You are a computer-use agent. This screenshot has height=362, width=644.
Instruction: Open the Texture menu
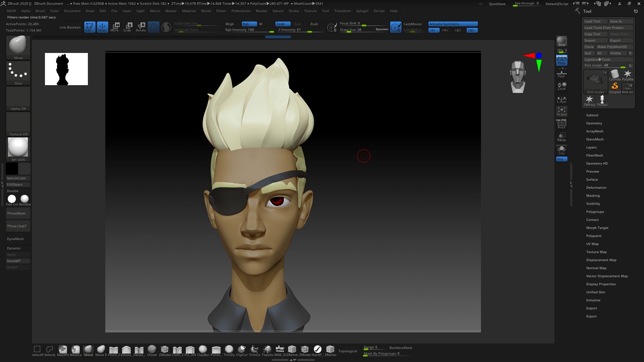coord(310,11)
